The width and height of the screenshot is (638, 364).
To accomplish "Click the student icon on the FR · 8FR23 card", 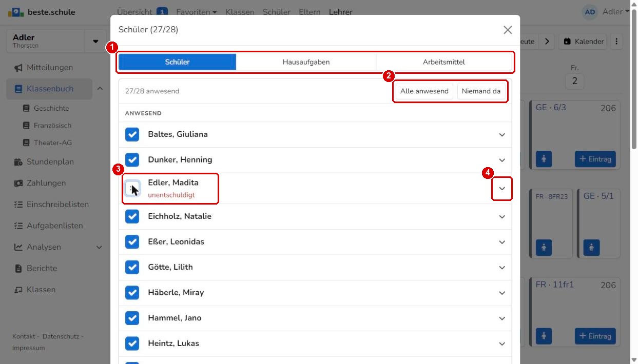I will 543,248.
